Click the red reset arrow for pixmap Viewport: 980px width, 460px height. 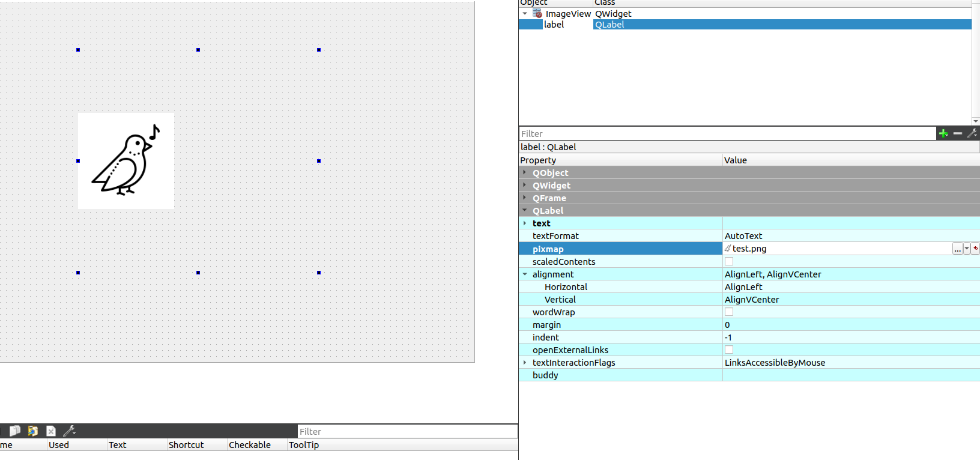pyautogui.click(x=976, y=249)
